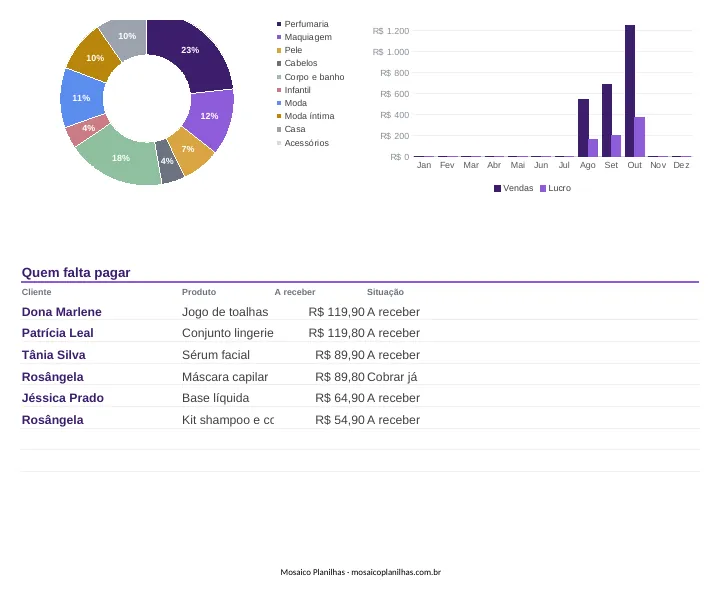Screen dimensions: 719x597
Task: Click the Pele legend color swatch
Action: [x=279, y=50]
